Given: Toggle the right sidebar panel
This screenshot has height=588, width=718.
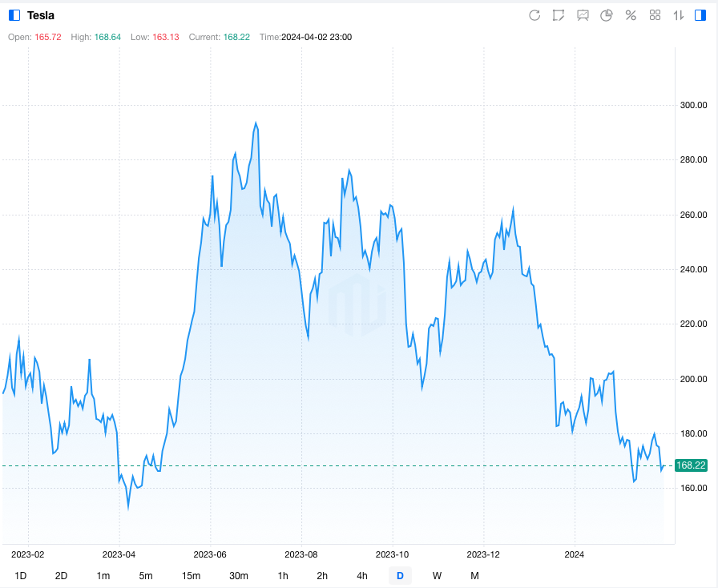Looking at the screenshot, I should pos(700,15).
